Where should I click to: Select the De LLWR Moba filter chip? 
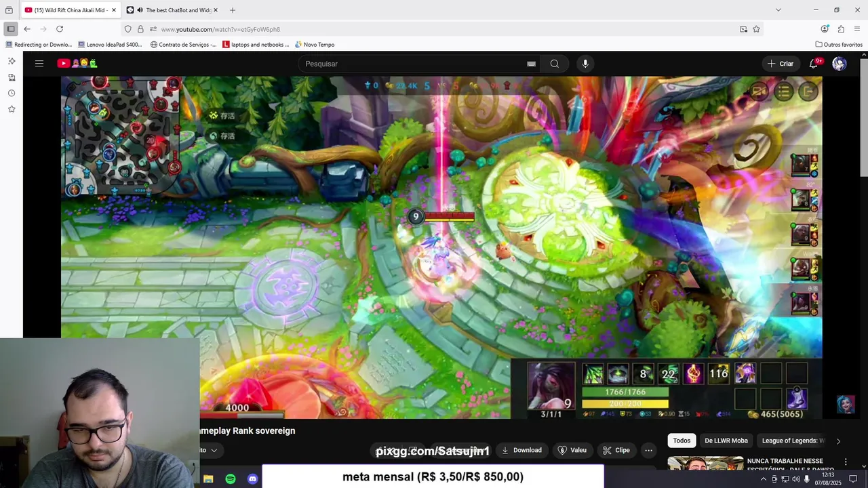click(726, 441)
